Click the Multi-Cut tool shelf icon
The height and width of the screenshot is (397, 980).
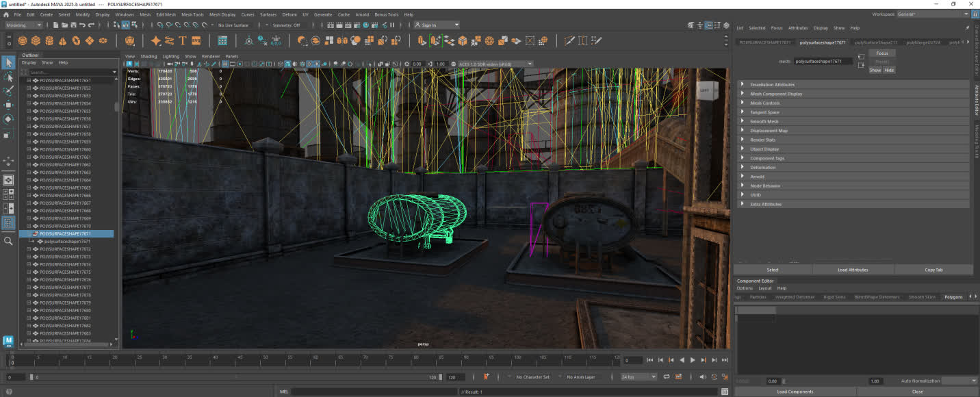569,41
